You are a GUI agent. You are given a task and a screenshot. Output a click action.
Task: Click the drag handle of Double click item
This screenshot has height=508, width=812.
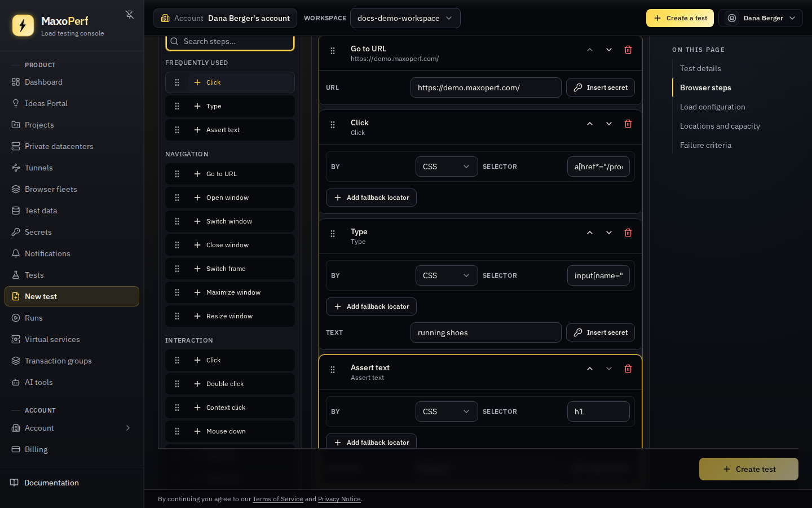177,384
